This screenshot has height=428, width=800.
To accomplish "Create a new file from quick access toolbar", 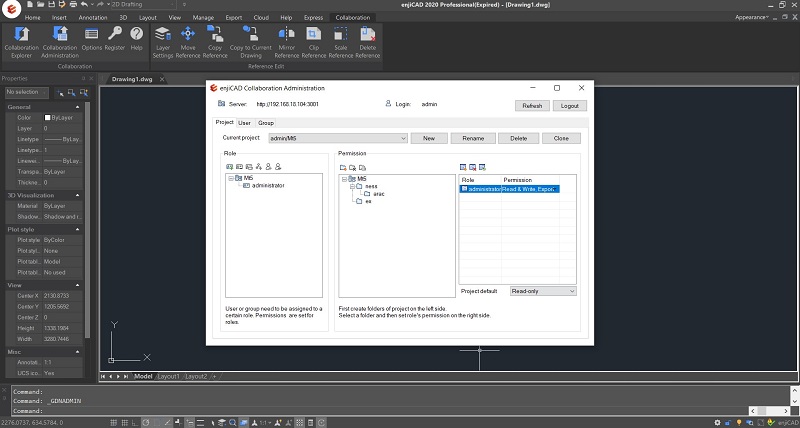I will (x=31, y=4).
